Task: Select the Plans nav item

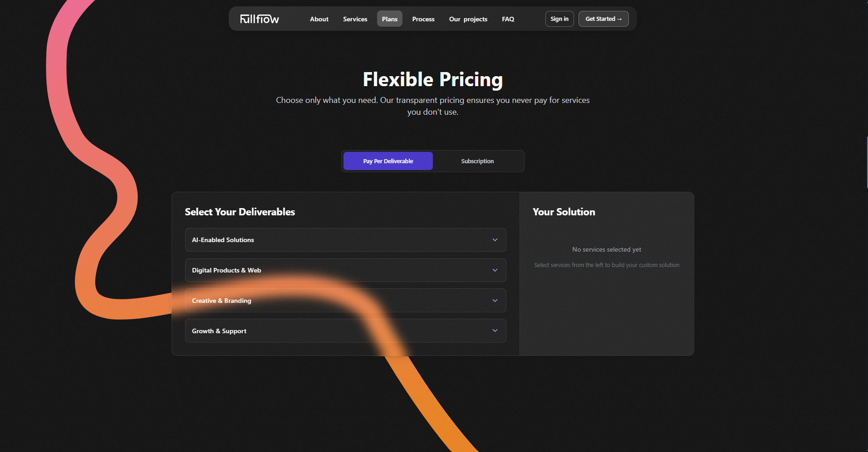Action: [x=389, y=19]
